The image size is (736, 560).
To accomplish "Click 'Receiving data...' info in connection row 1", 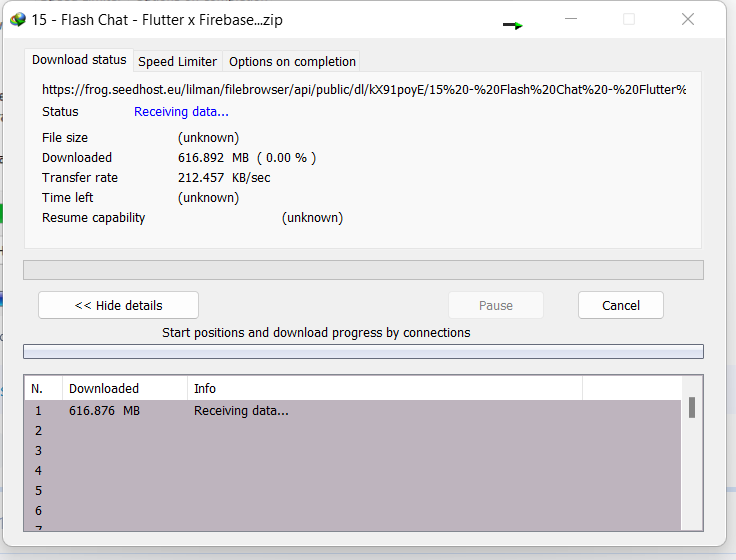I will [x=241, y=411].
